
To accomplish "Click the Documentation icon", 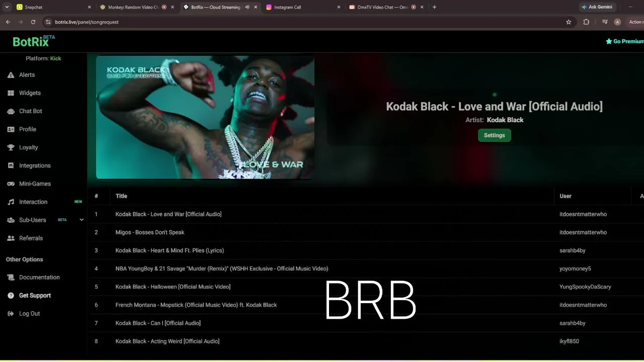I will tap(11, 278).
